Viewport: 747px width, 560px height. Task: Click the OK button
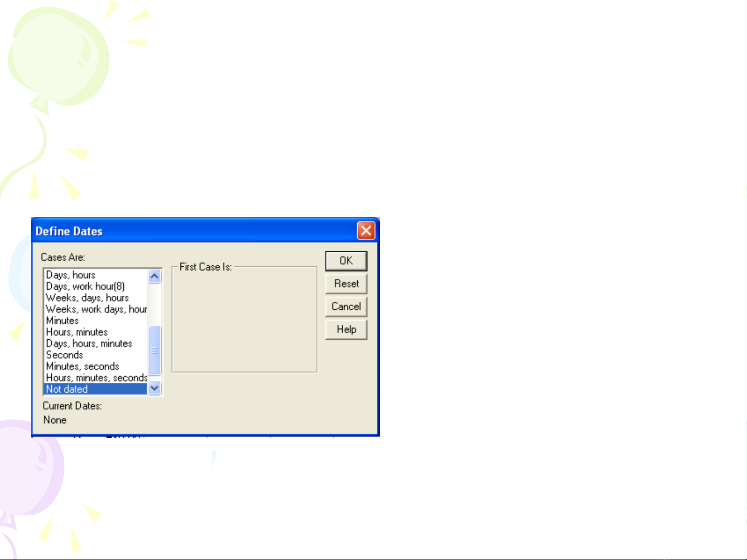click(346, 261)
